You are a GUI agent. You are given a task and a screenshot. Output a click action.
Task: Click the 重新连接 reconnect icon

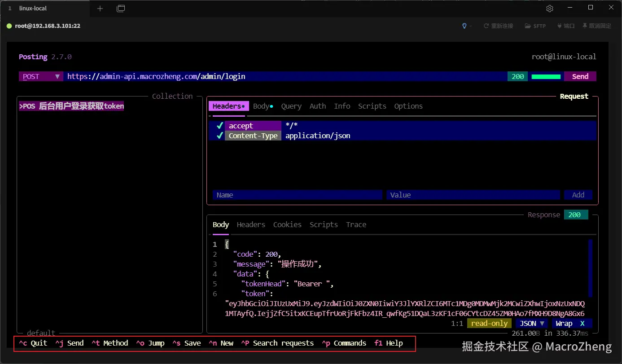point(486,26)
